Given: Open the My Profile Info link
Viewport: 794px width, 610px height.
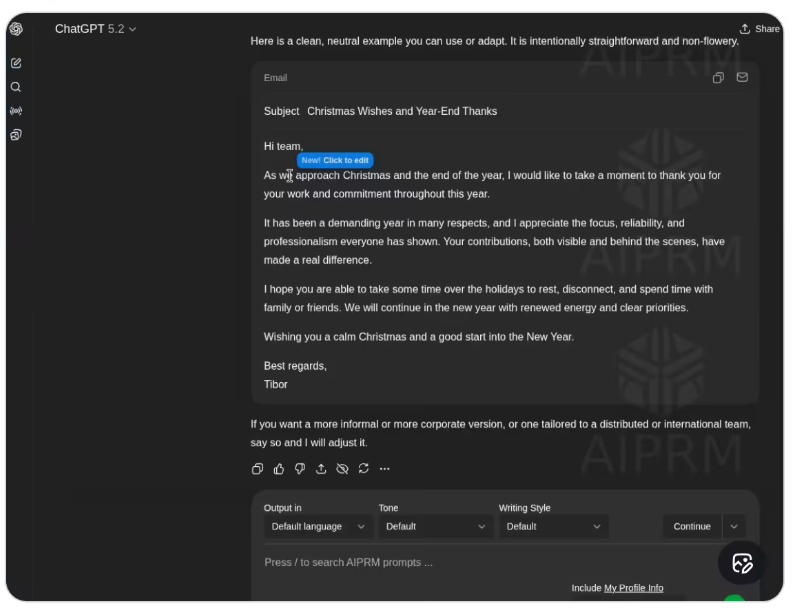Looking at the screenshot, I should point(633,588).
